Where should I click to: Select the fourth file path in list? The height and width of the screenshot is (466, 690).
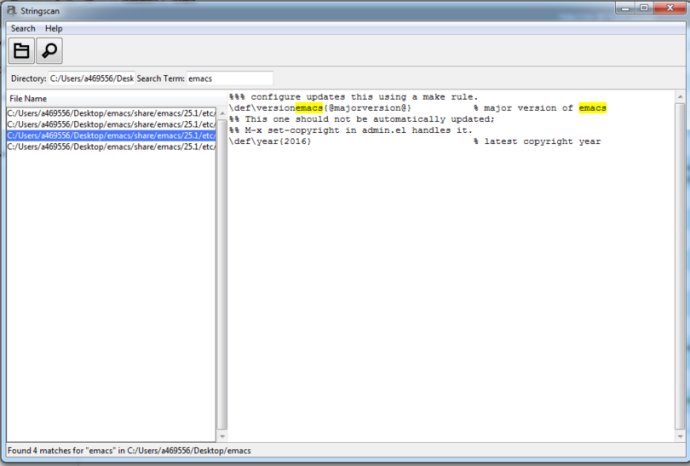tap(111, 147)
